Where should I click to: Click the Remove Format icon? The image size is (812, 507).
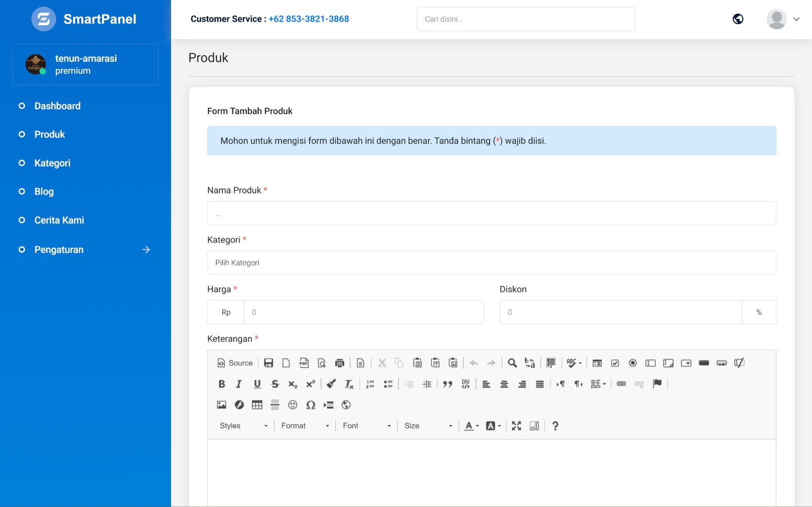(349, 384)
